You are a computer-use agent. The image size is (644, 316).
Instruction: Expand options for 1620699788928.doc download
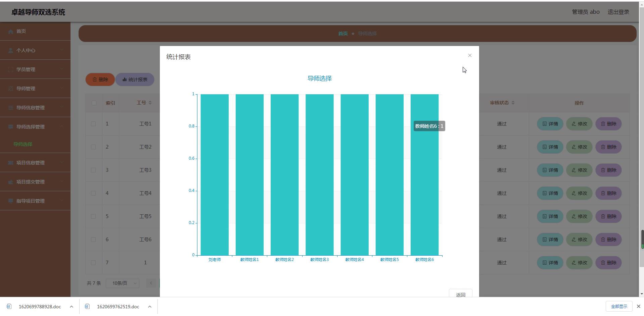tap(72, 306)
